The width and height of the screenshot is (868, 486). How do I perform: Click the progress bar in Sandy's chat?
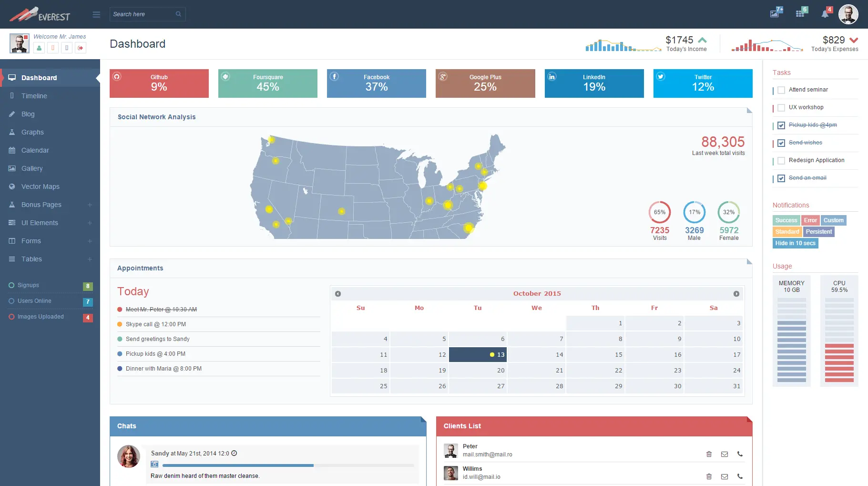[288, 465]
